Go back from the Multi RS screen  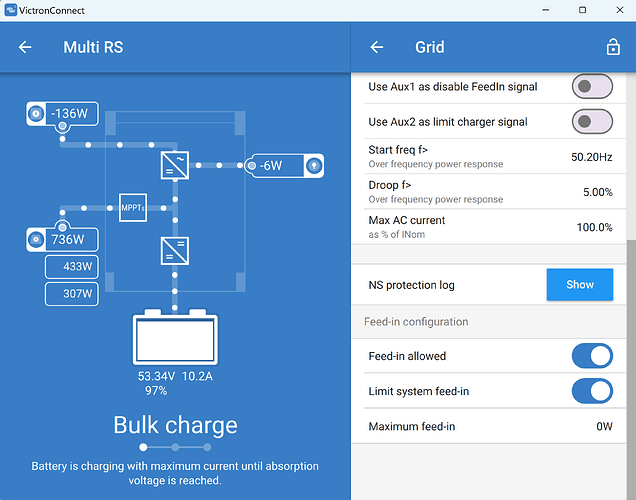[x=25, y=47]
